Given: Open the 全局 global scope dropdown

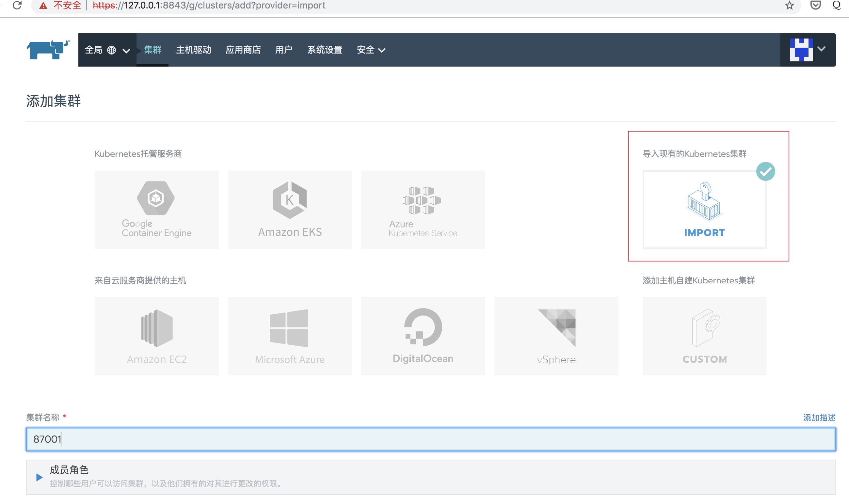Looking at the screenshot, I should 107,50.
